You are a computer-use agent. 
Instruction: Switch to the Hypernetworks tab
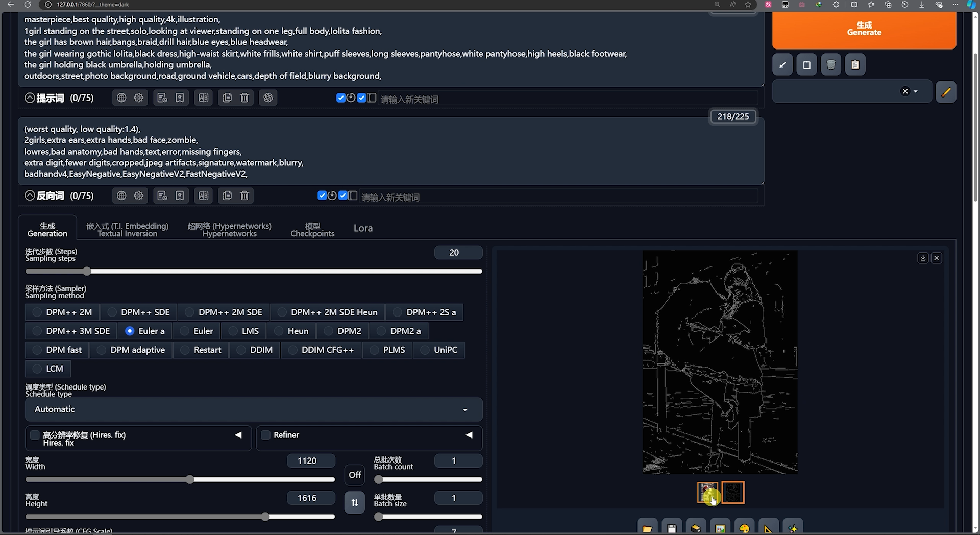tap(229, 230)
